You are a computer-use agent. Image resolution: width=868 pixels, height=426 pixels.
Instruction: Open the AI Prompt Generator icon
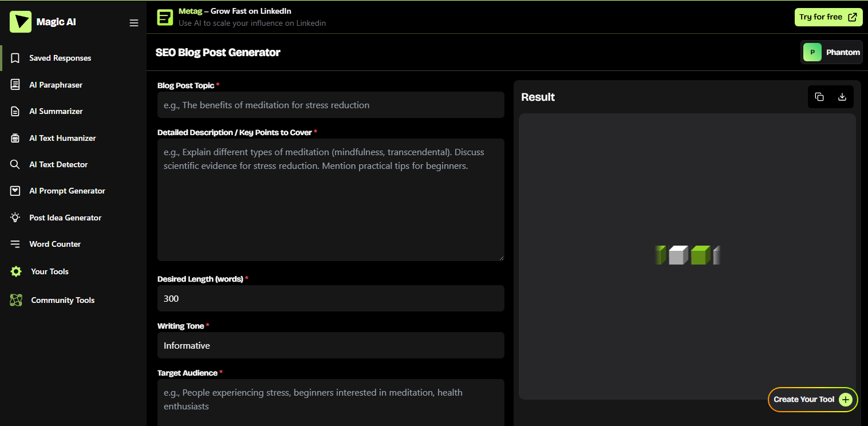pos(15,191)
